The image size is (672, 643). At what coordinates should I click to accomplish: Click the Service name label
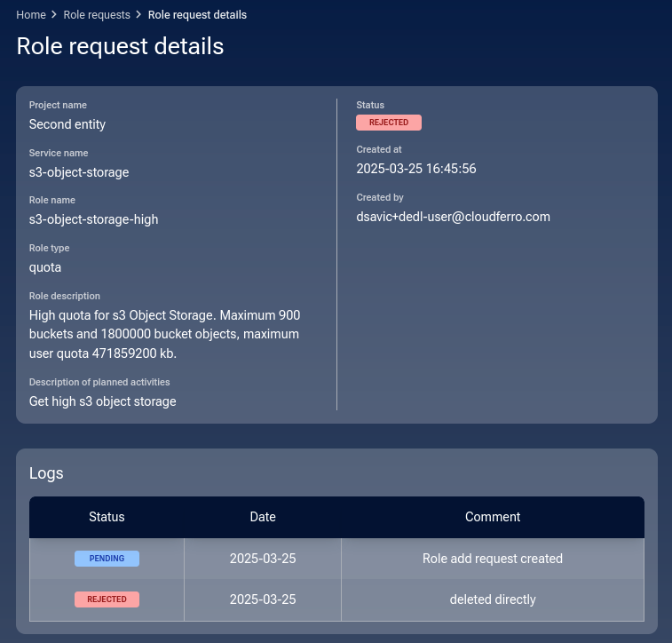tap(59, 153)
